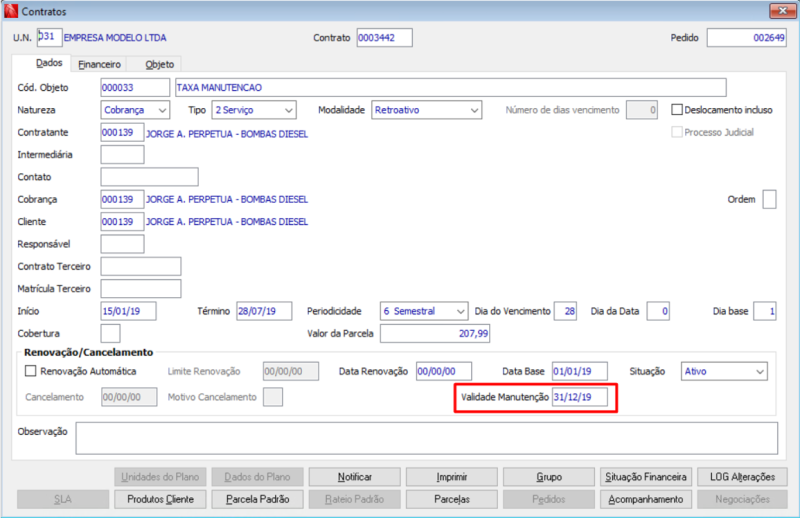Image resolution: width=800 pixels, height=518 pixels.
Task: Click the empty Intermediária field
Action: click(x=122, y=155)
